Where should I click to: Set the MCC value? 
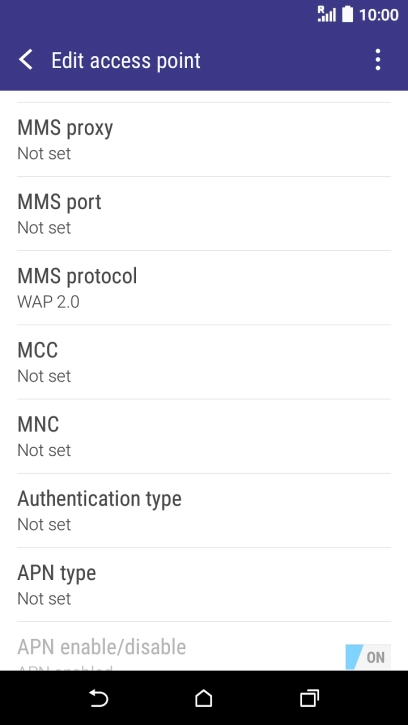204,362
